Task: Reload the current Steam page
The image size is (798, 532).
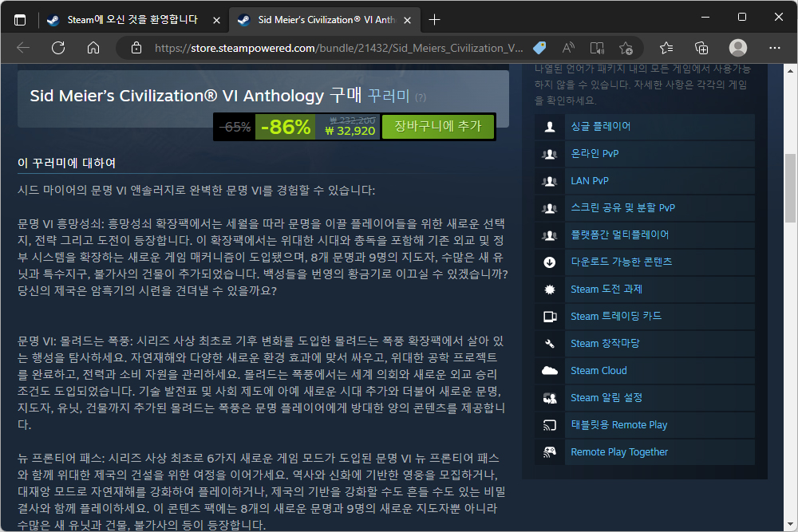Action: click(x=58, y=48)
